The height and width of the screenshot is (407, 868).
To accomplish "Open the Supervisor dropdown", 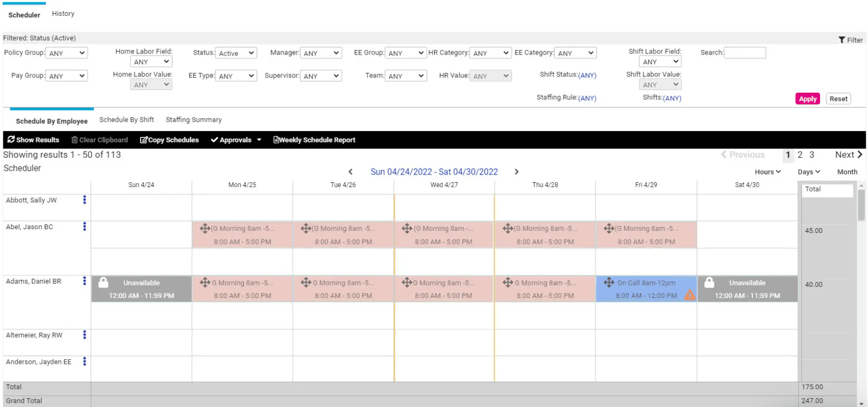I will [321, 76].
